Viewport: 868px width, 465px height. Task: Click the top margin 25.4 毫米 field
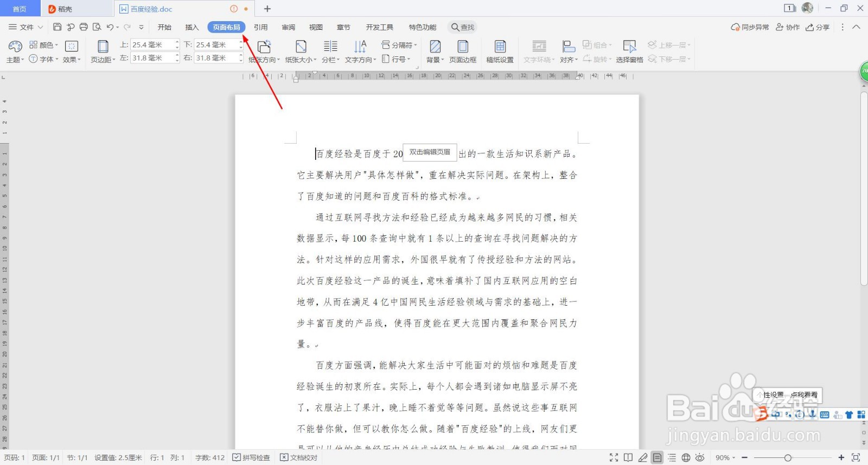click(152, 45)
